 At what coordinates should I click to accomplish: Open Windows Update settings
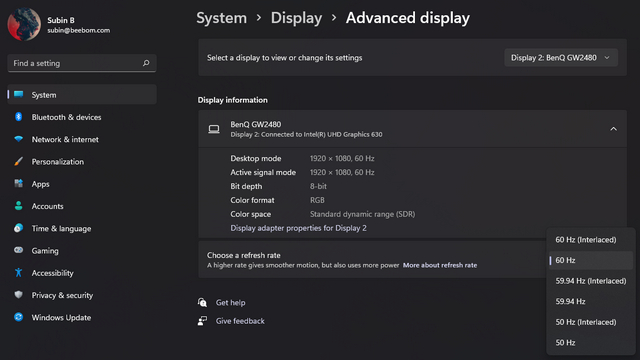coord(82,317)
